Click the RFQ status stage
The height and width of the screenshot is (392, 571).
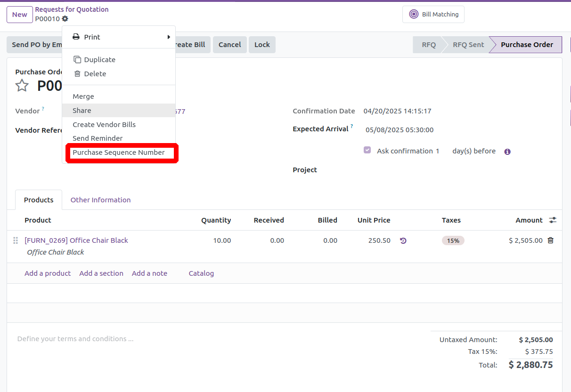pyautogui.click(x=428, y=45)
